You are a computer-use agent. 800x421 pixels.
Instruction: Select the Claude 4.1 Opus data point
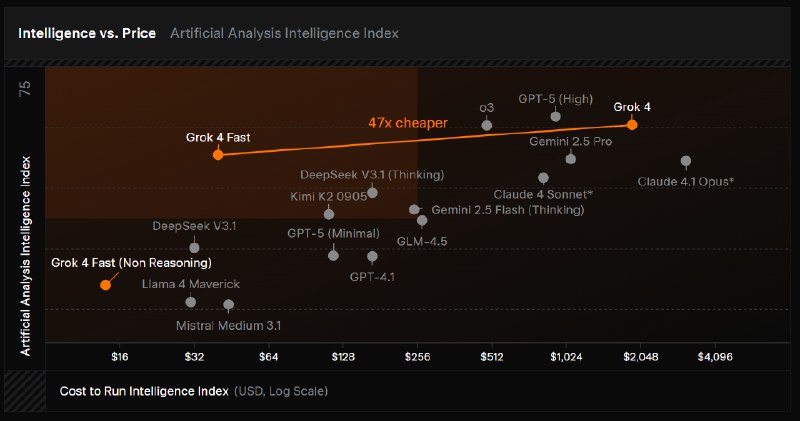pos(686,161)
